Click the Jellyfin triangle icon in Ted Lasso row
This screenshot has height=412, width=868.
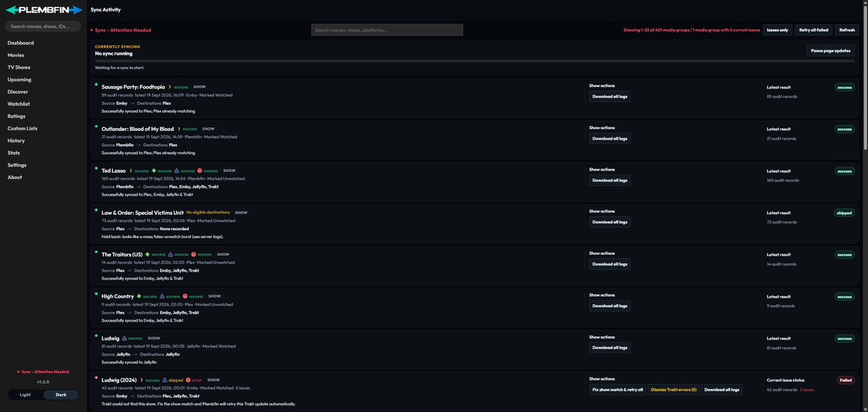click(177, 171)
